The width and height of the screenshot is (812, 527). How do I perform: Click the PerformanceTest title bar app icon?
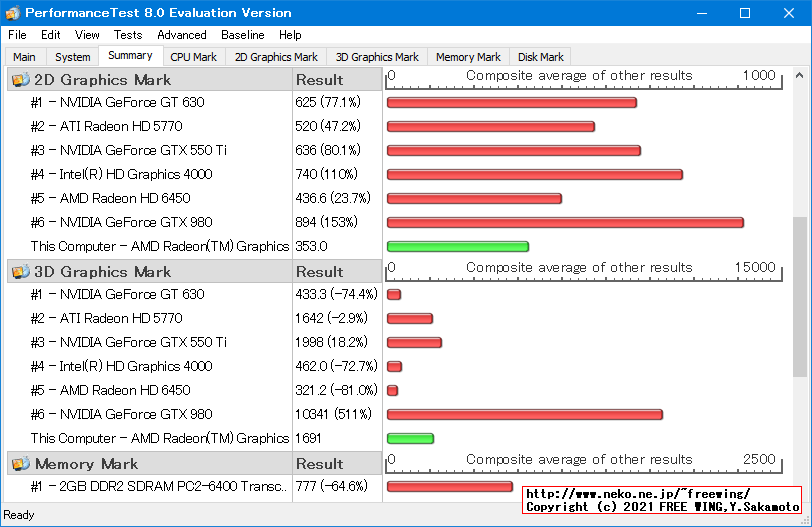pyautogui.click(x=12, y=13)
